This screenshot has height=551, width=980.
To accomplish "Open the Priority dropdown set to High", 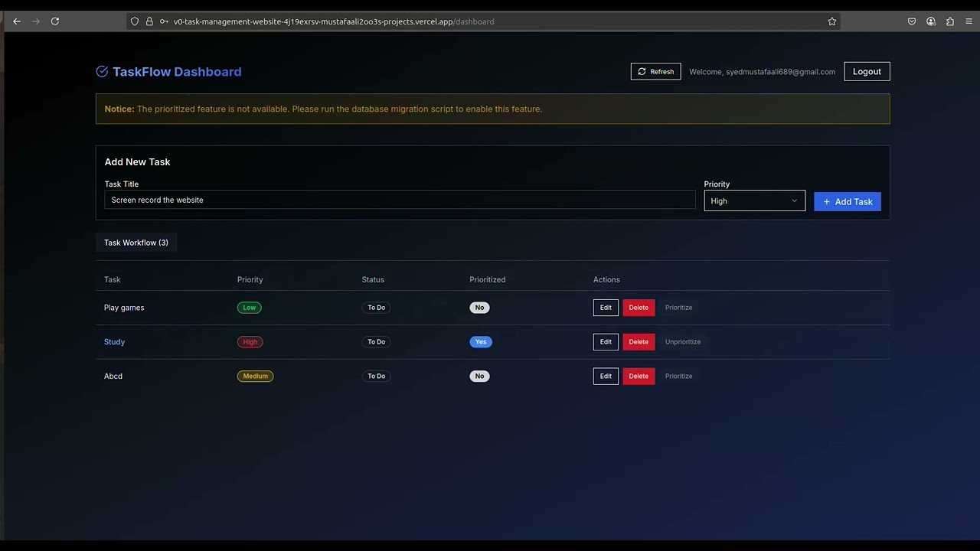I will click(x=754, y=201).
